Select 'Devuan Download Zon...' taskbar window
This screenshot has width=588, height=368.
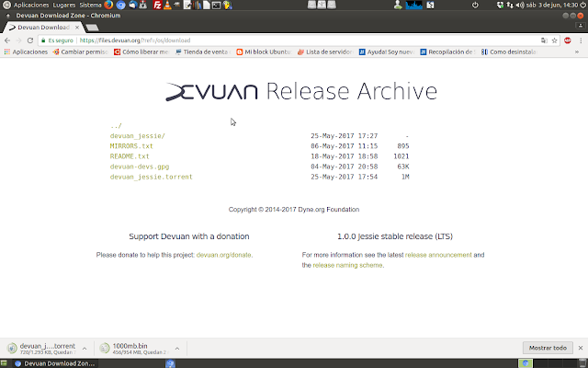pos(55,363)
